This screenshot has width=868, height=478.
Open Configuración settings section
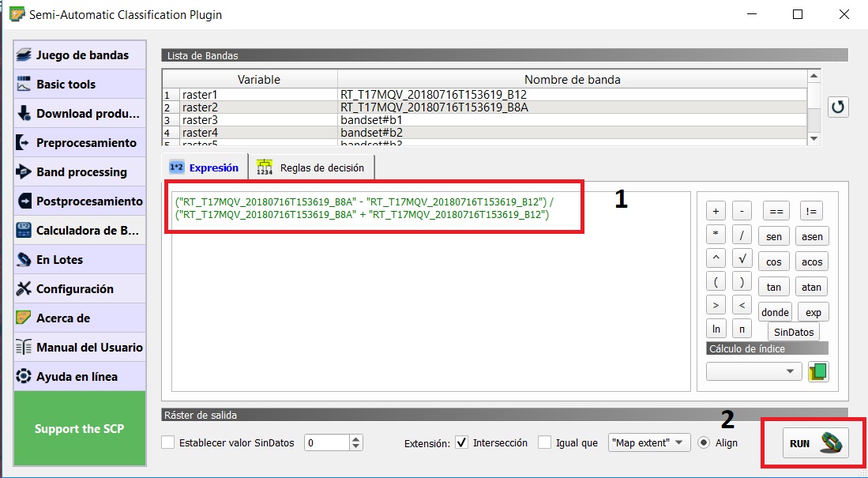[81, 289]
